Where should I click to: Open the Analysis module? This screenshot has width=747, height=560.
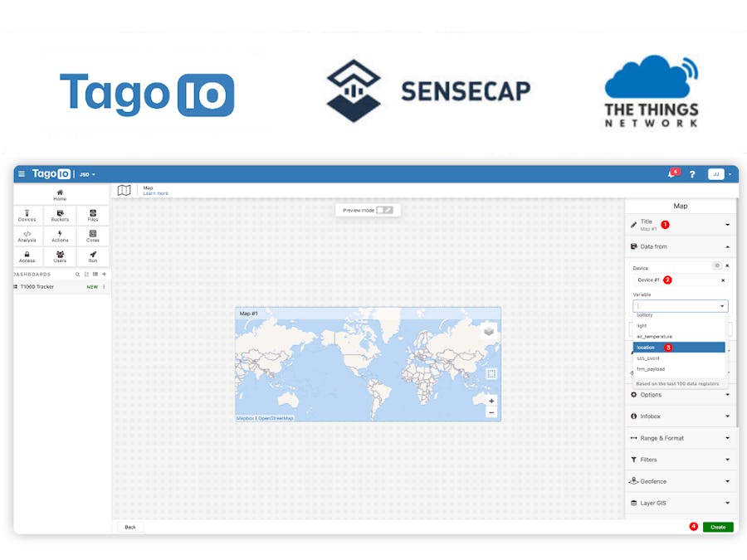click(27, 236)
